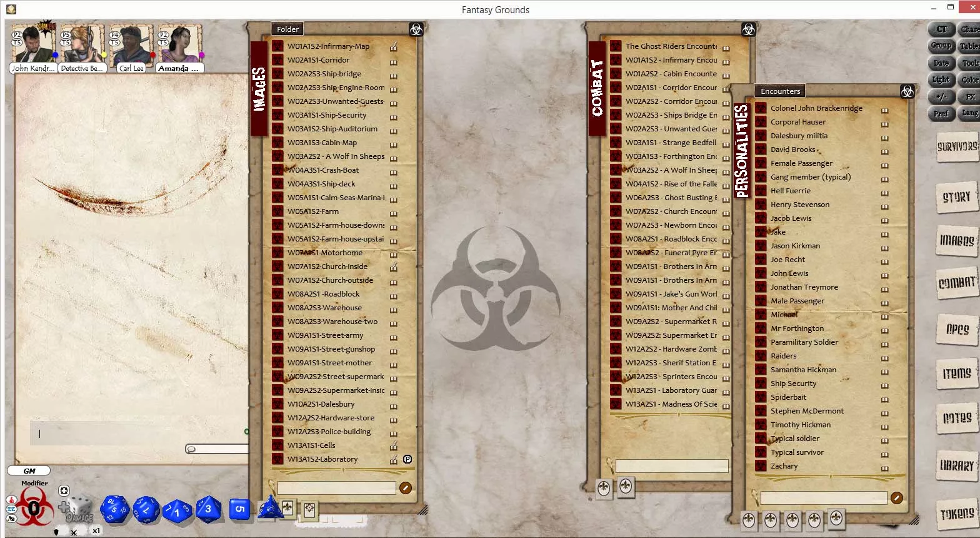
Task: Click edit pencil button in Personalities window
Action: pyautogui.click(x=897, y=498)
